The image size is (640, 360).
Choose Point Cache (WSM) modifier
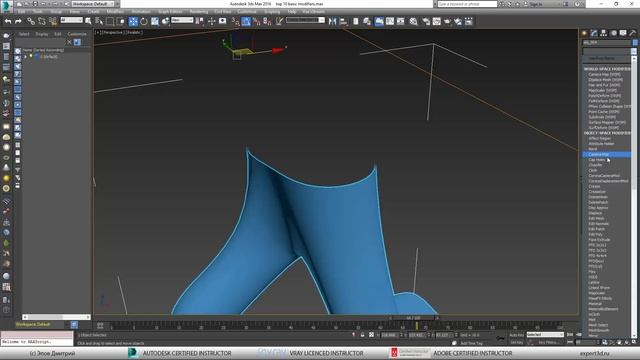(604, 112)
